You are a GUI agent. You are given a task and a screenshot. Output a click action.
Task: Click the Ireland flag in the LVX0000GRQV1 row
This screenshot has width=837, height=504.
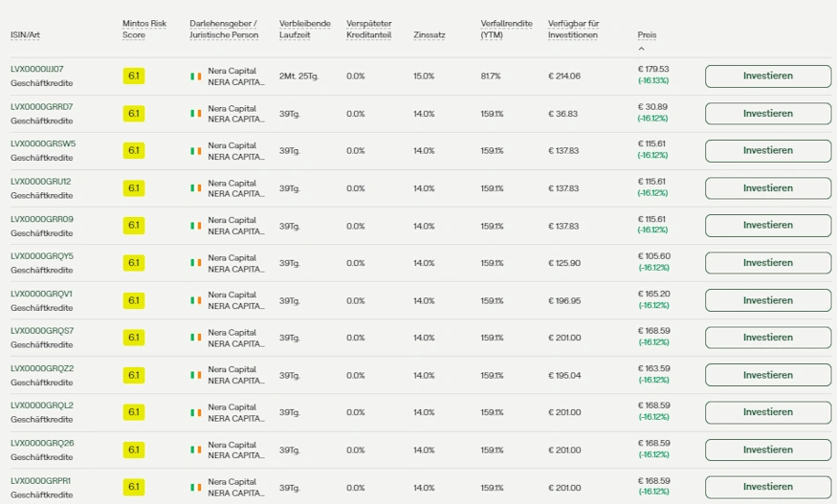click(195, 301)
